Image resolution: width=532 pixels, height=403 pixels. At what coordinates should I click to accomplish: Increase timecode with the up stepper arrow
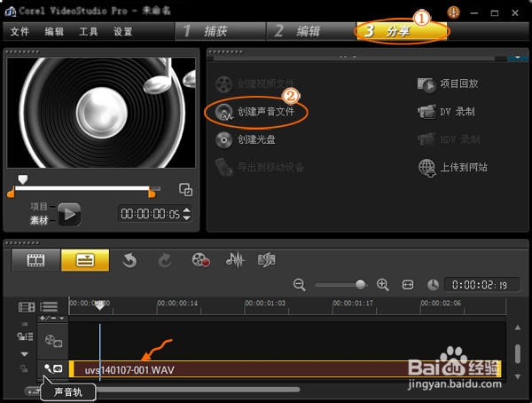click(x=186, y=210)
